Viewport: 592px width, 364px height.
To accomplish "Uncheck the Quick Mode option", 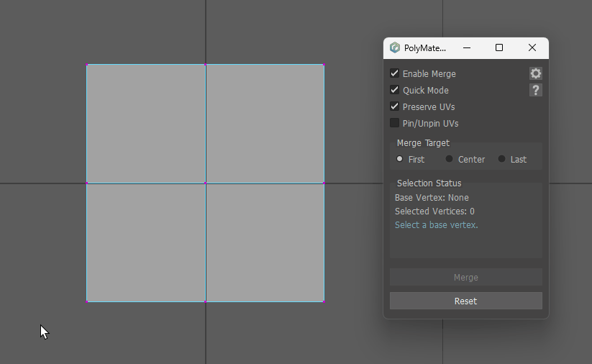I will pyautogui.click(x=395, y=90).
